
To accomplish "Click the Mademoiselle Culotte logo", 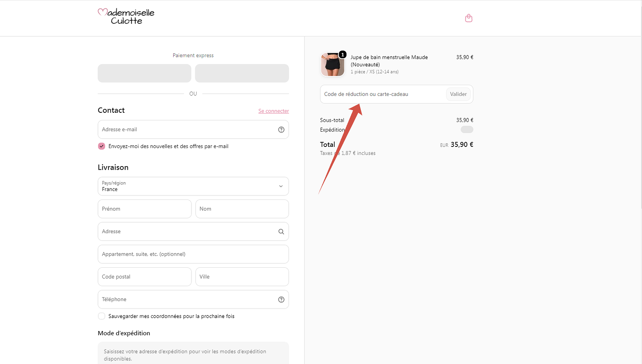I will pos(126,16).
